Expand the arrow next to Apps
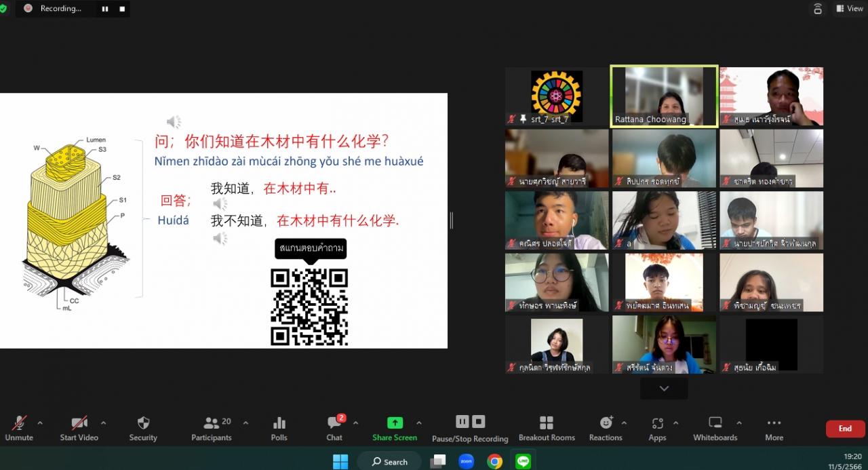This screenshot has height=470, width=868. [x=675, y=423]
